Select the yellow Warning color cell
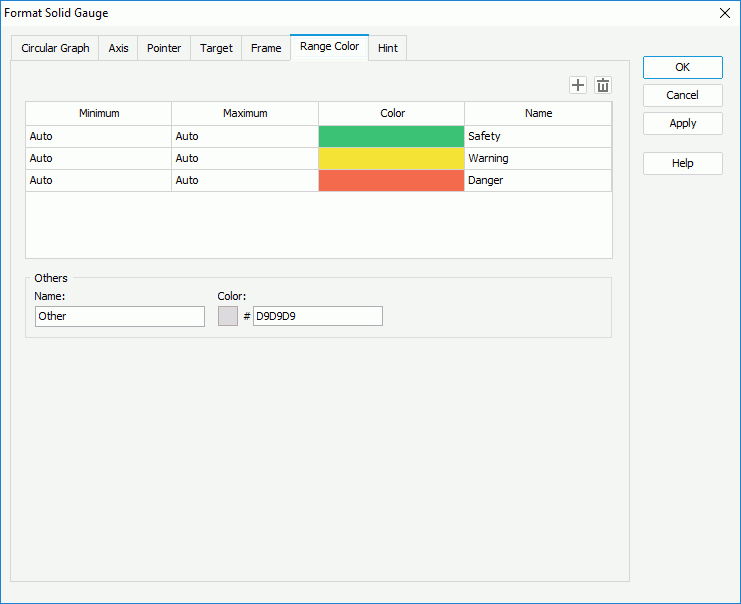 [x=391, y=158]
